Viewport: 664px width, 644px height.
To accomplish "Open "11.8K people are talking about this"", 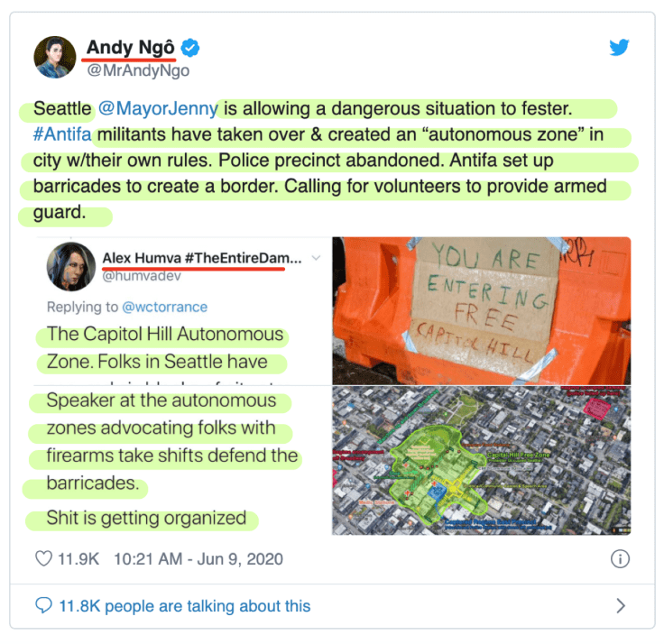I will tap(185, 606).
